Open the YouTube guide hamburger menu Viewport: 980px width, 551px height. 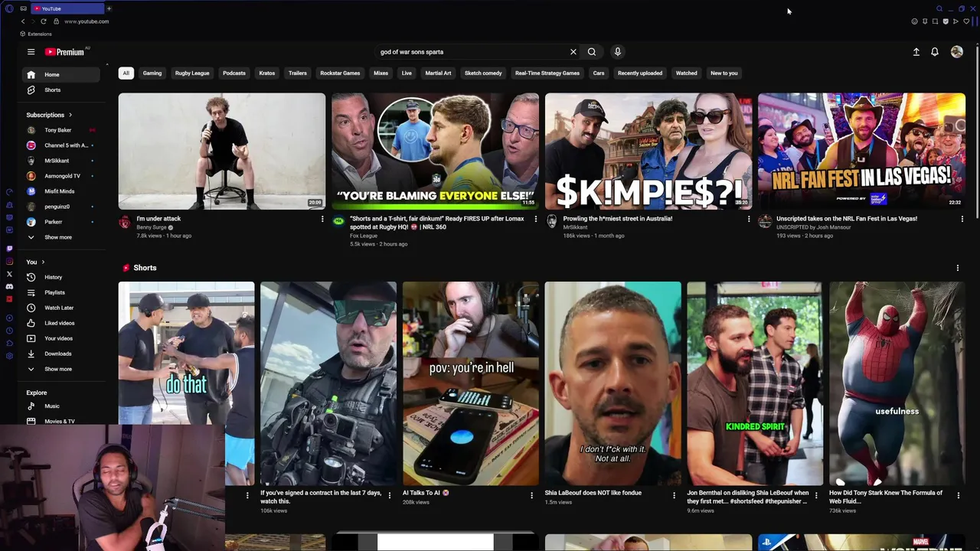(31, 52)
